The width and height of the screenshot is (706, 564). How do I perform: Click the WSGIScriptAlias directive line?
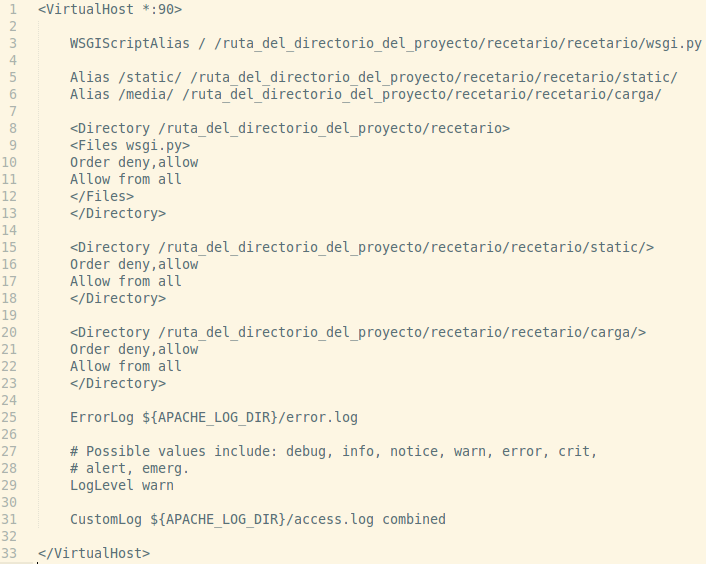[385, 44]
